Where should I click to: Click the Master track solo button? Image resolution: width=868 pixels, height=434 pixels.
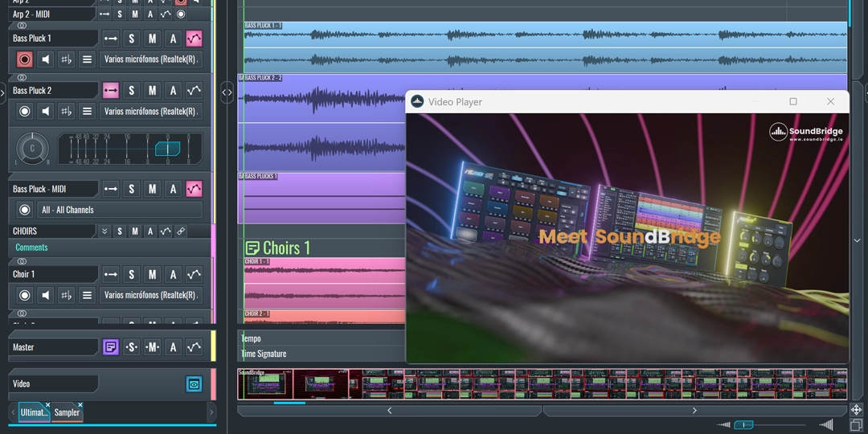click(131, 347)
